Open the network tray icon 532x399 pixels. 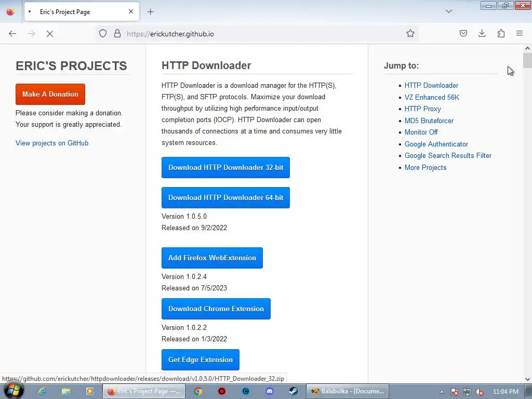(467, 392)
